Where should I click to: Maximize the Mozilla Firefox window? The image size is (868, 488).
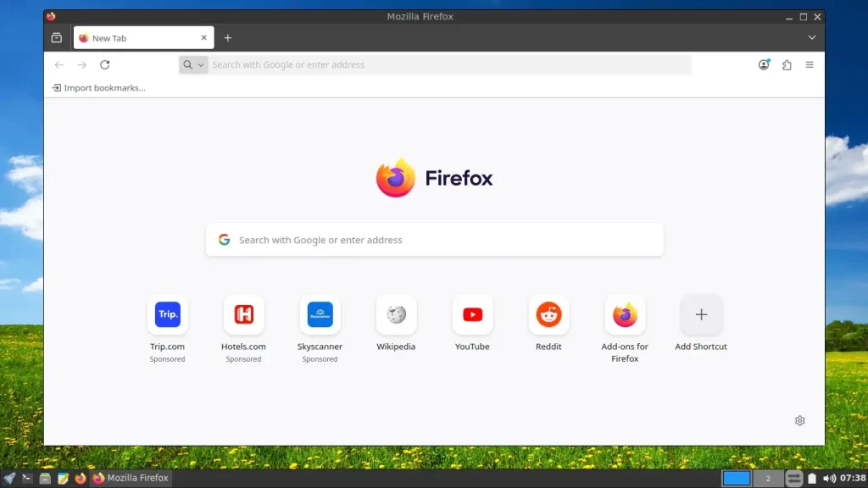[x=804, y=17]
